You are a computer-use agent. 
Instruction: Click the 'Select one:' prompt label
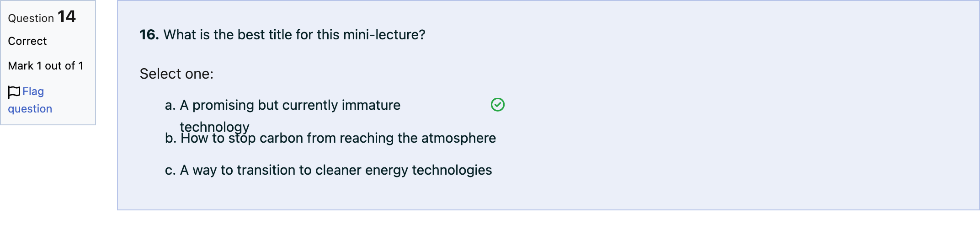(176, 74)
